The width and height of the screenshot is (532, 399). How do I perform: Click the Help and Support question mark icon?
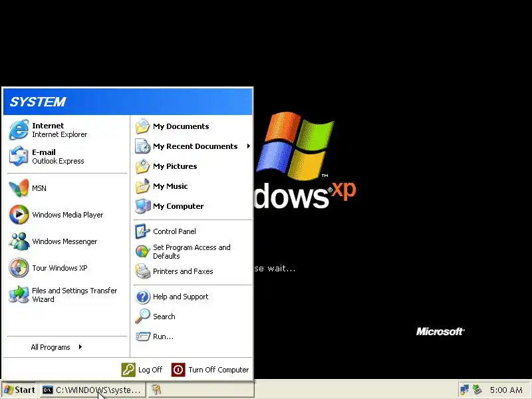click(x=142, y=297)
